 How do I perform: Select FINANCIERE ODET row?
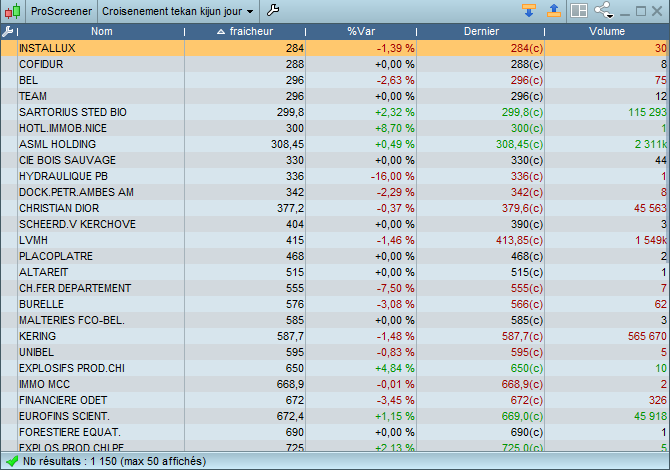335,400
